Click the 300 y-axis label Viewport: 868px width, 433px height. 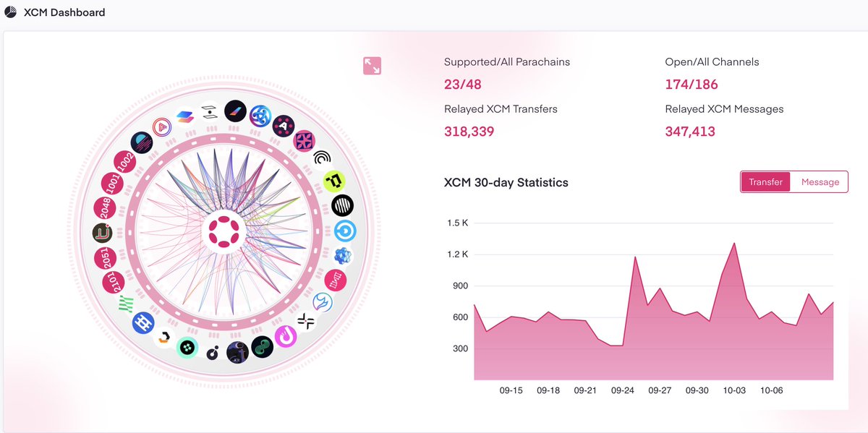coord(460,348)
